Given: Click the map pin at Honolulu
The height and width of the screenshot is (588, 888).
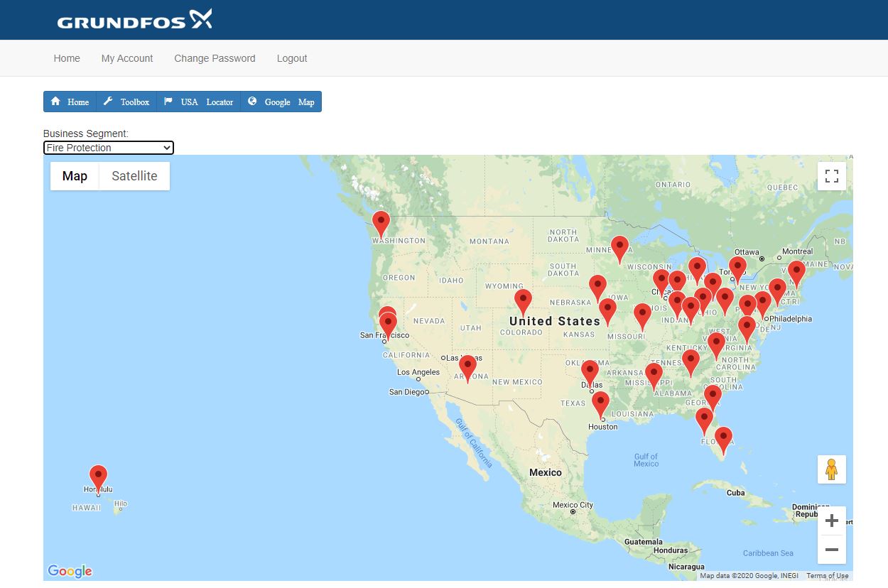Looking at the screenshot, I should 98,479.
